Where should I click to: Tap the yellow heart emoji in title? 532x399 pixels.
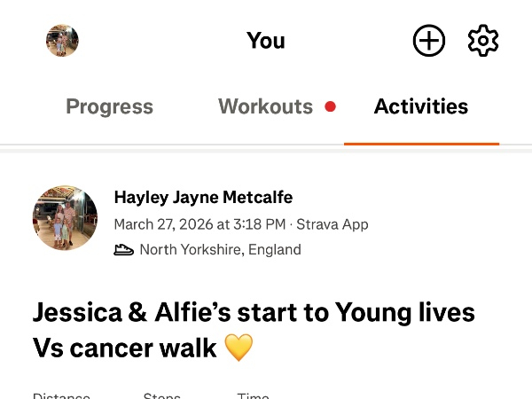(x=239, y=348)
